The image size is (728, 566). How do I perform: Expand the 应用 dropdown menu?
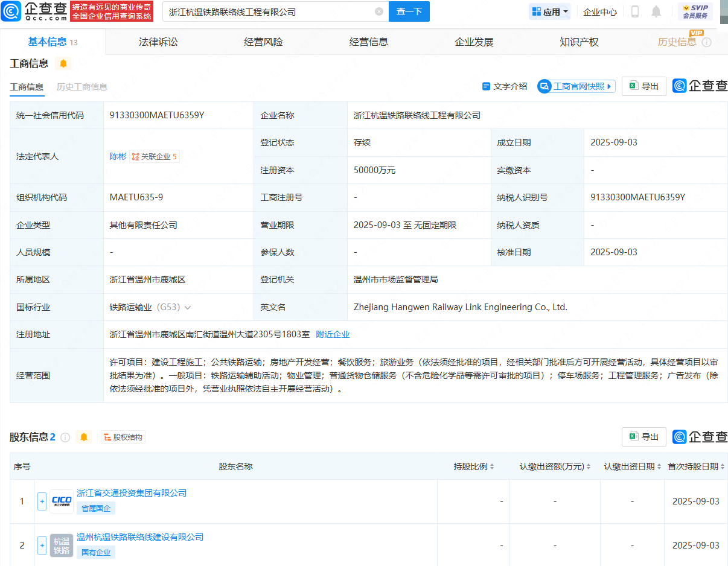click(550, 11)
